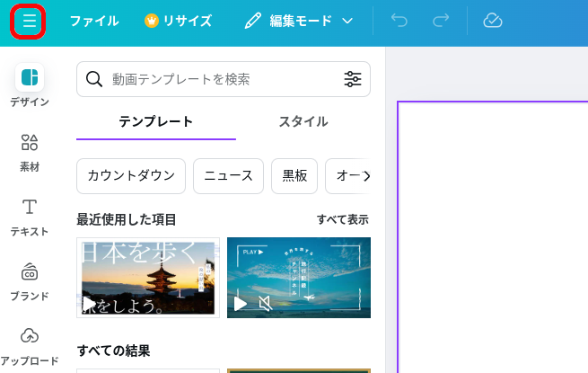Open the テキスト text panel
Image resolution: width=588 pixels, height=373 pixels.
[30, 216]
